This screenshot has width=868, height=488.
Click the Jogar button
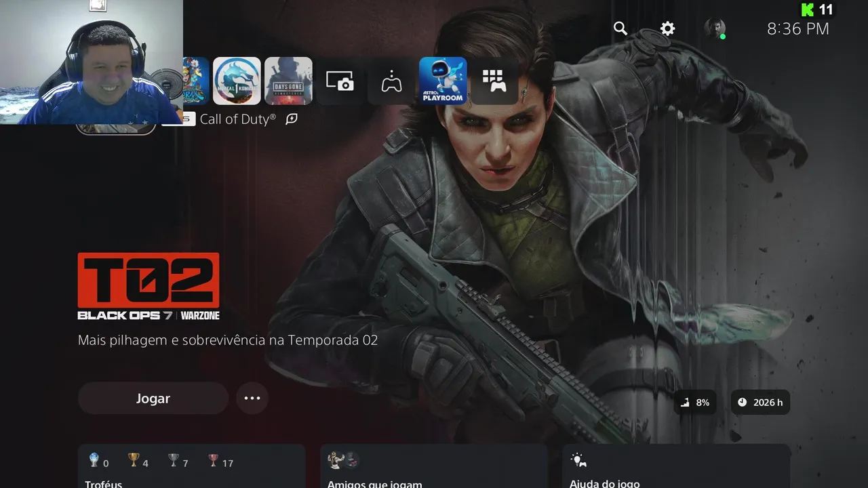tap(153, 399)
